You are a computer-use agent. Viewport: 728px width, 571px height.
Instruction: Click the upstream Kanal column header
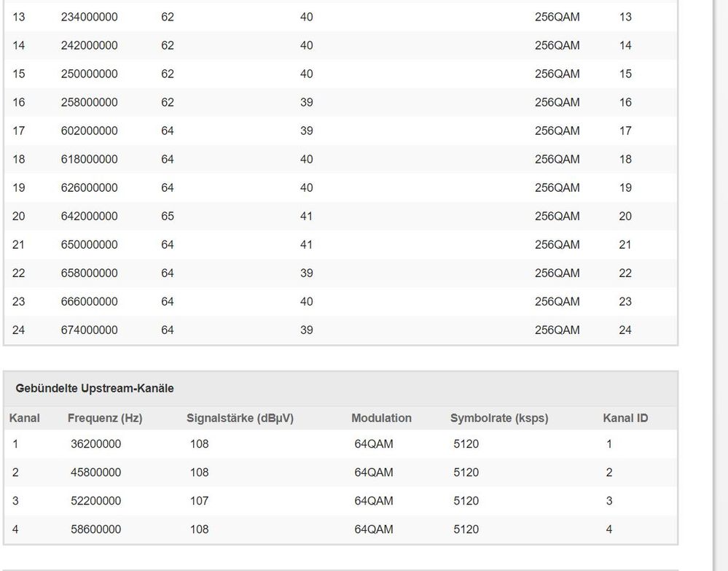tap(25, 418)
